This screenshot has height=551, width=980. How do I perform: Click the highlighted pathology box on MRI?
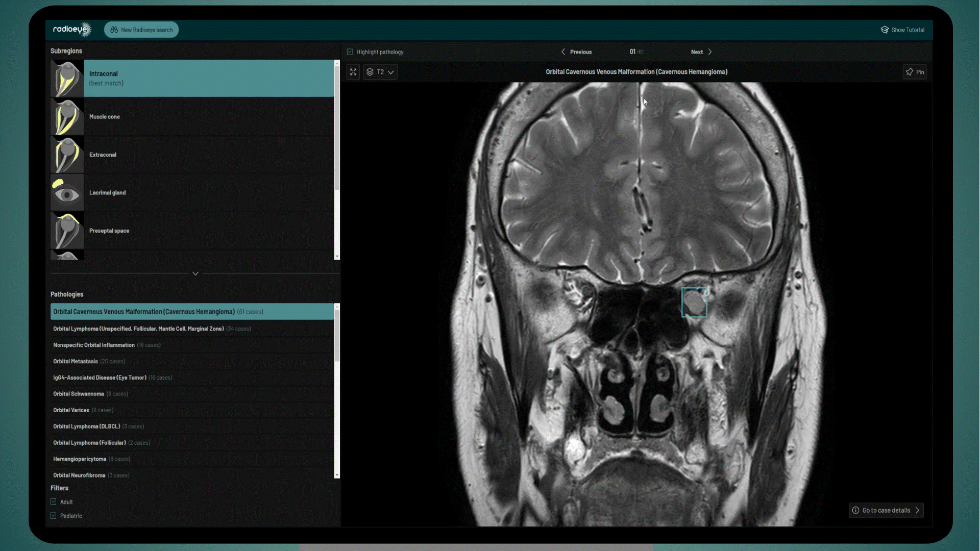(x=694, y=303)
